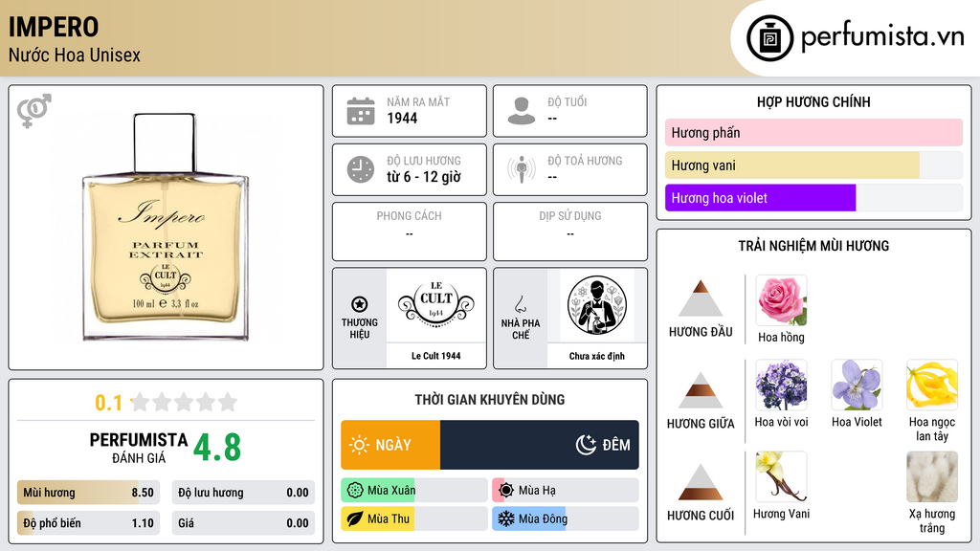Click the Hương đầu pyramid icon
Screen dimensions: 980x551
[x=701, y=298]
